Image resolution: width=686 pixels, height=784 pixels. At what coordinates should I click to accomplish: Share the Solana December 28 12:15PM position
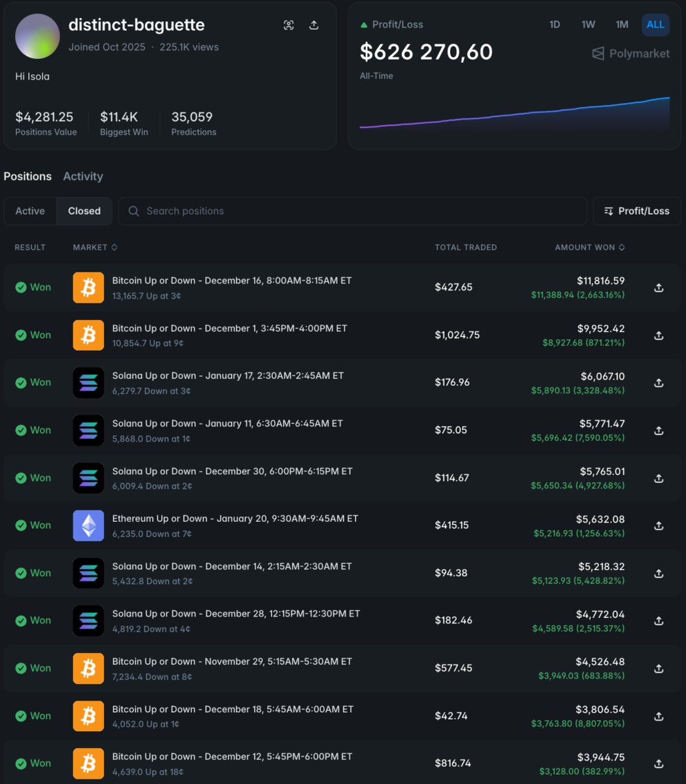[x=659, y=621]
